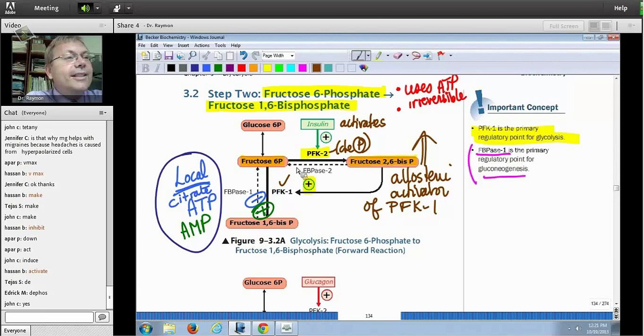This screenshot has width=644, height=336.
Task: Click the Find magnifying glass icon
Action: (x=192, y=56)
